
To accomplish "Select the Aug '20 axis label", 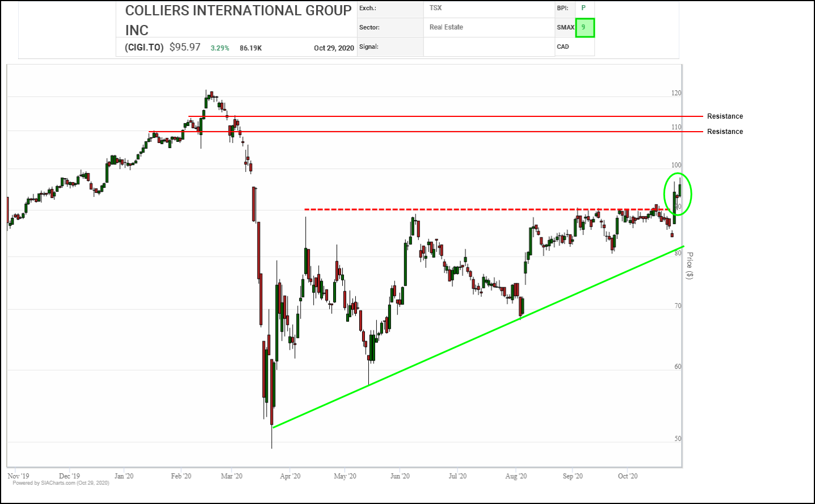I will tap(516, 476).
